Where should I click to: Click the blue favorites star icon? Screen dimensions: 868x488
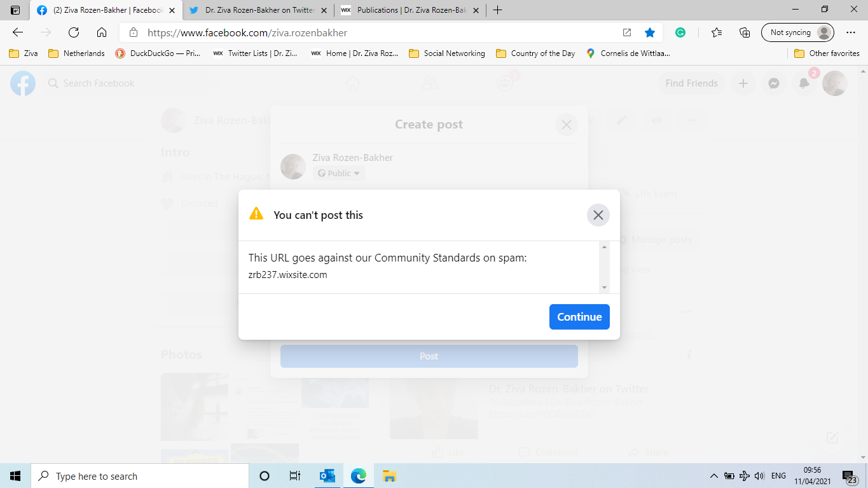pyautogui.click(x=649, y=32)
